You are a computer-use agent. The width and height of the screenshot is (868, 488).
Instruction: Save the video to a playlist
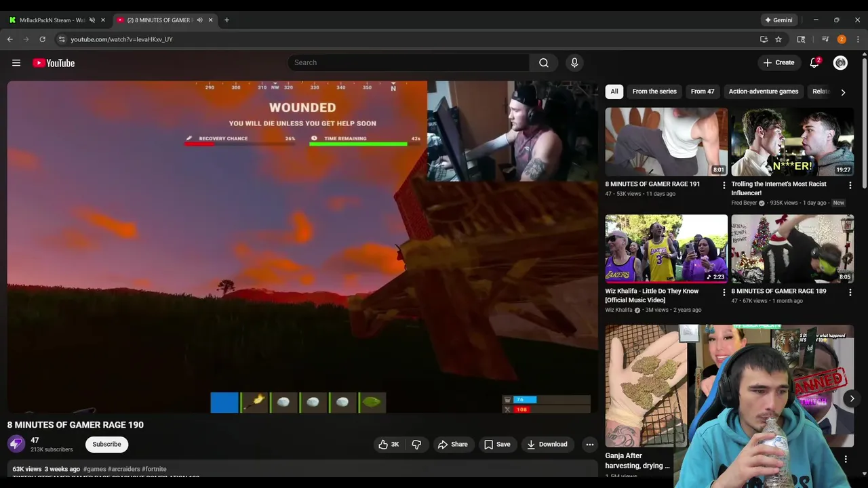[x=497, y=445]
